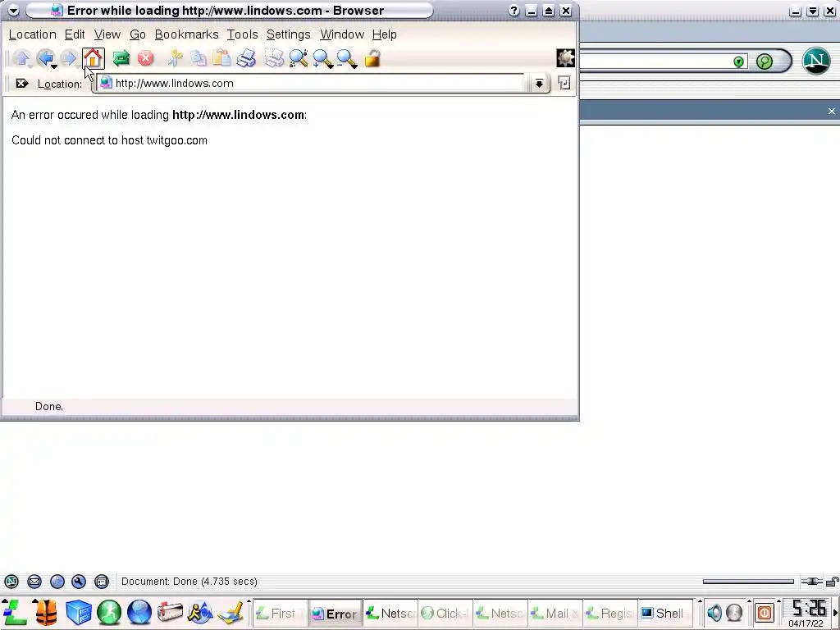
Task: Click the Netscape N logo
Action: [x=816, y=60]
